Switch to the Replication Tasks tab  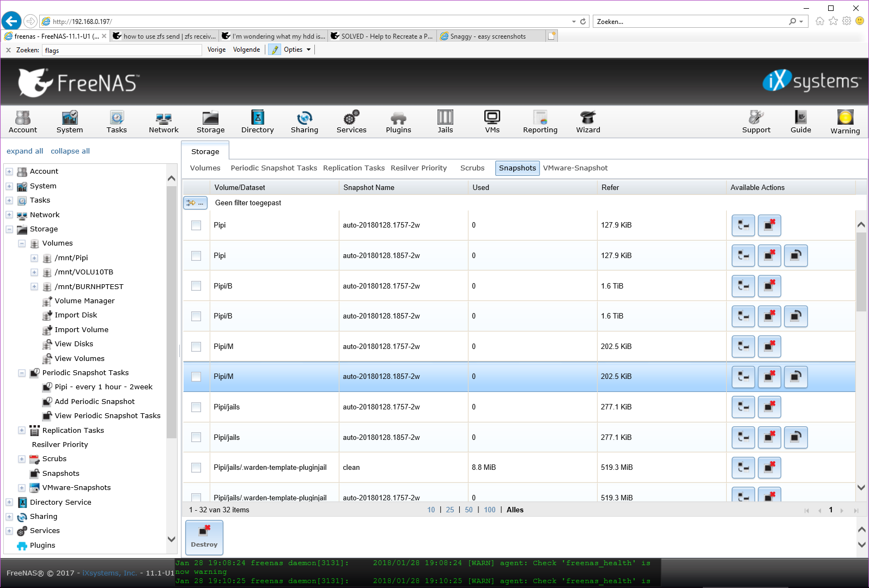(x=354, y=168)
